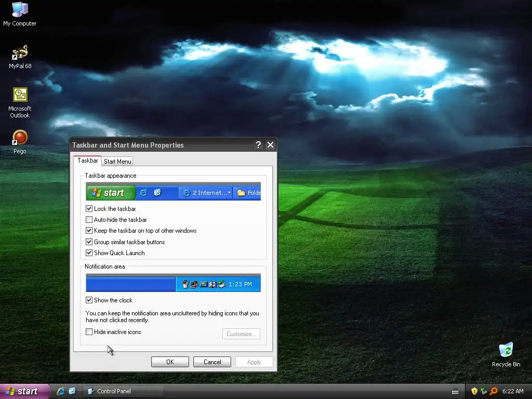Switch to the Start Menu tab
This screenshot has height=399, width=532.
[117, 162]
